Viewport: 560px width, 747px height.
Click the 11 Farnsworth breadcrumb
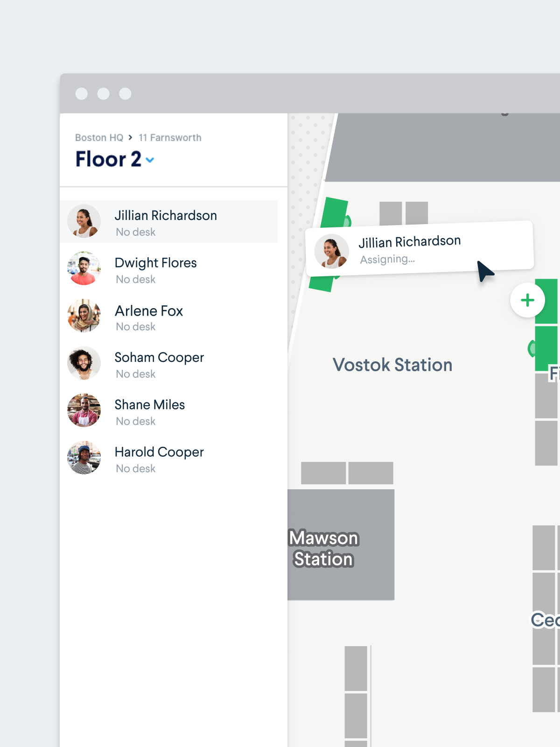[170, 138]
